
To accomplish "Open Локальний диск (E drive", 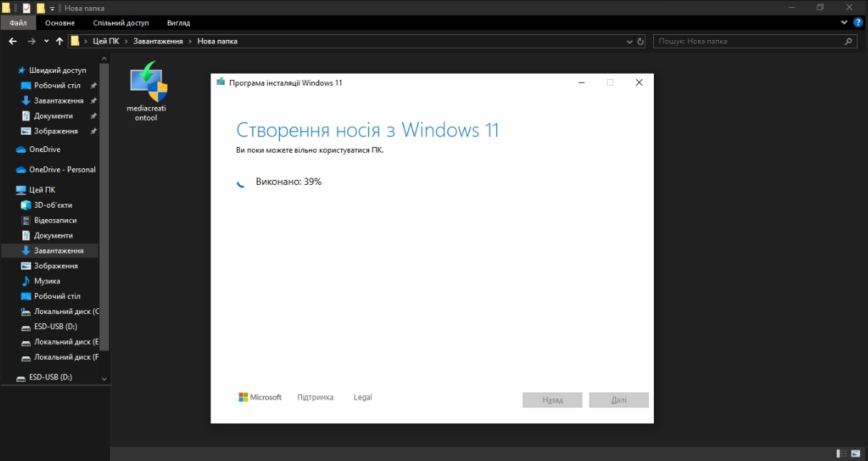I will pyautogui.click(x=66, y=342).
